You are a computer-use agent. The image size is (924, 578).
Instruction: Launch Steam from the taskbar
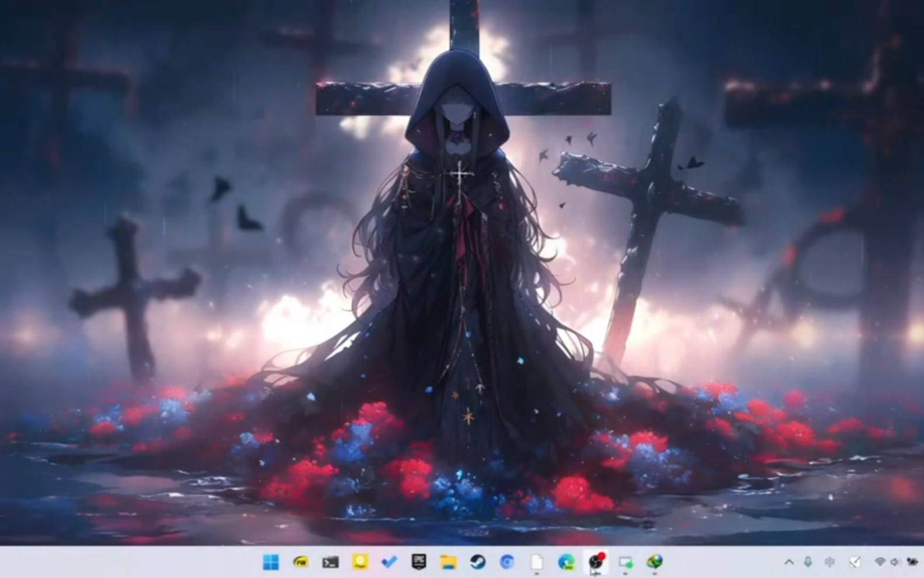[478, 562]
